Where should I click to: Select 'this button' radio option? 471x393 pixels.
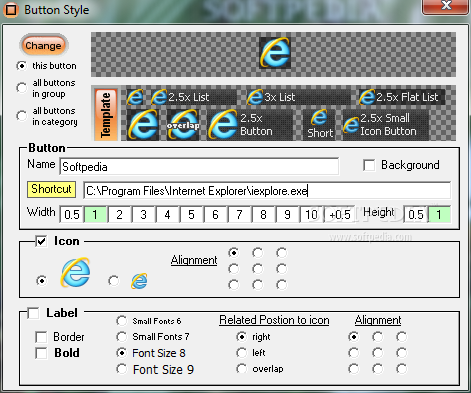coord(22,66)
